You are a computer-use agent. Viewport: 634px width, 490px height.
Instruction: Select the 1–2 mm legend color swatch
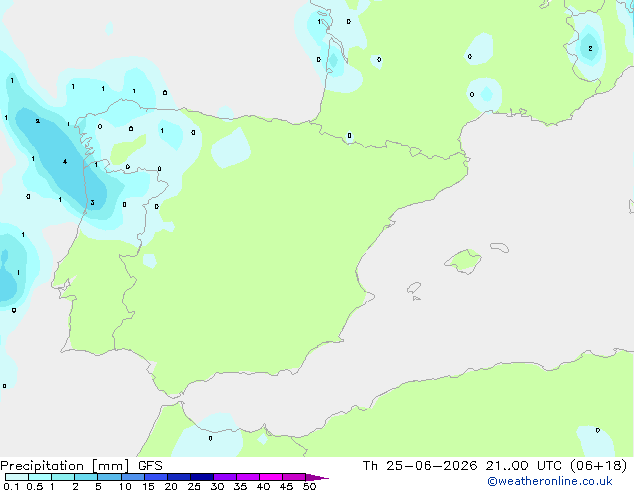tap(63, 477)
